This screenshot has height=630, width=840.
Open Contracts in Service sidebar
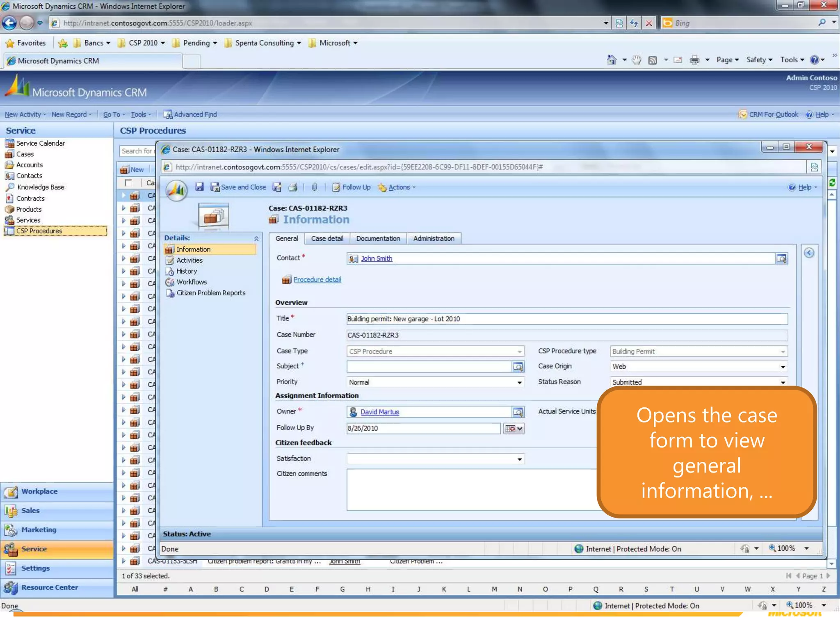[x=30, y=199]
